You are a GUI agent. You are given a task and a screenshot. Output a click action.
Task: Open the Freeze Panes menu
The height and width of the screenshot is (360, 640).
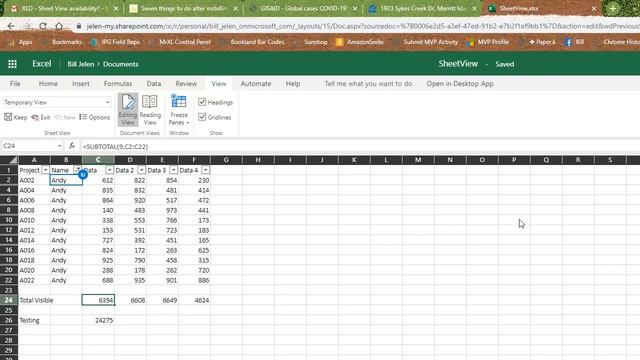179,109
